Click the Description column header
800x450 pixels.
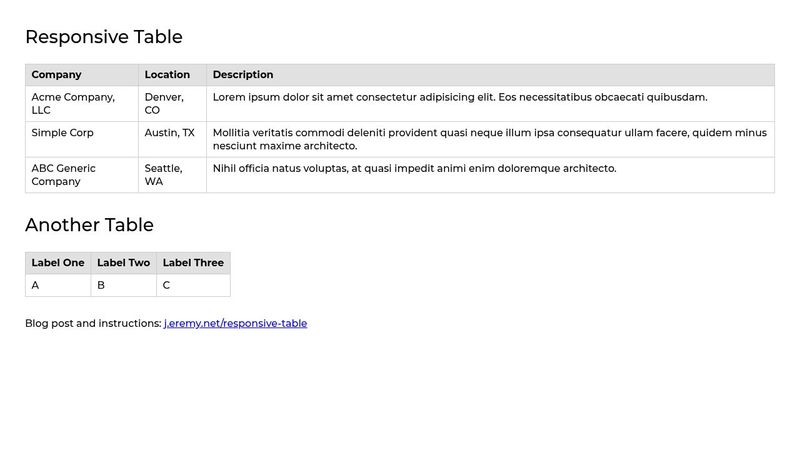pyautogui.click(x=243, y=75)
